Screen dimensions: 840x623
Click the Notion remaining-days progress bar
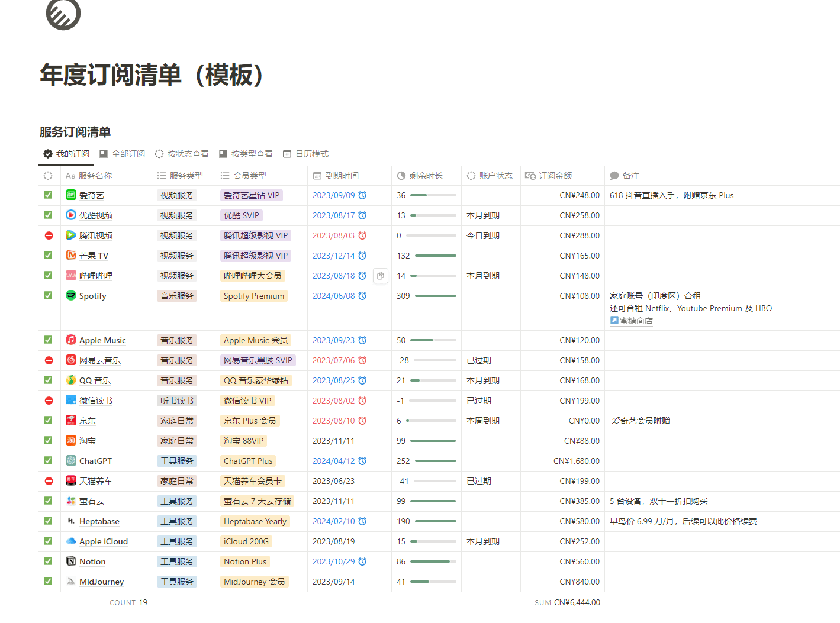pos(433,561)
